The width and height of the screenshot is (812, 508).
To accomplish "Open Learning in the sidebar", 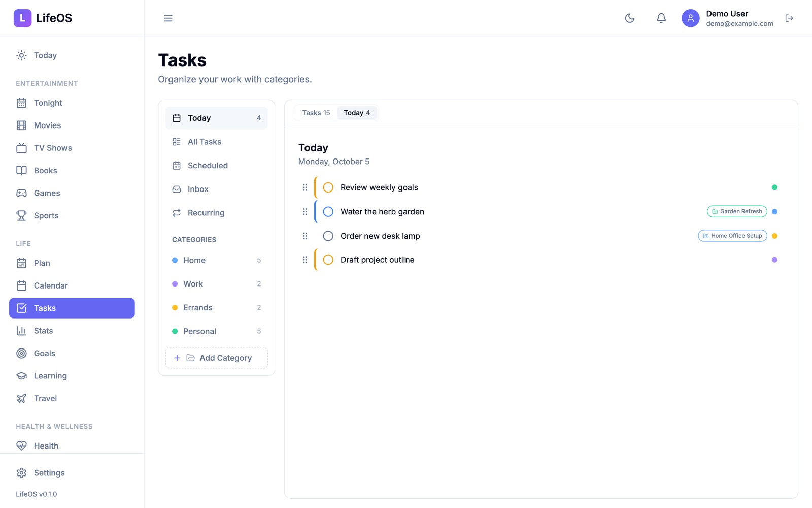I will click(72, 376).
